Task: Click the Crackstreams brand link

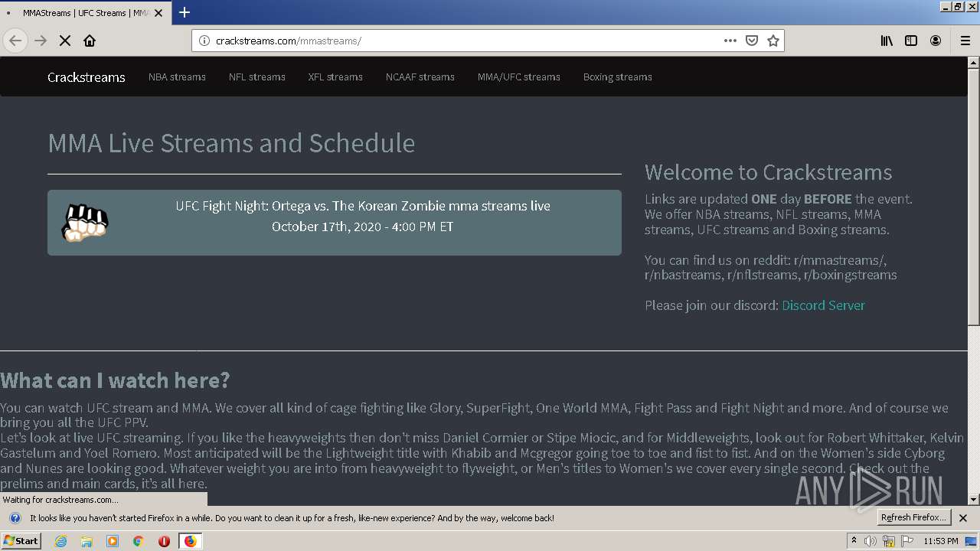Action: point(87,77)
